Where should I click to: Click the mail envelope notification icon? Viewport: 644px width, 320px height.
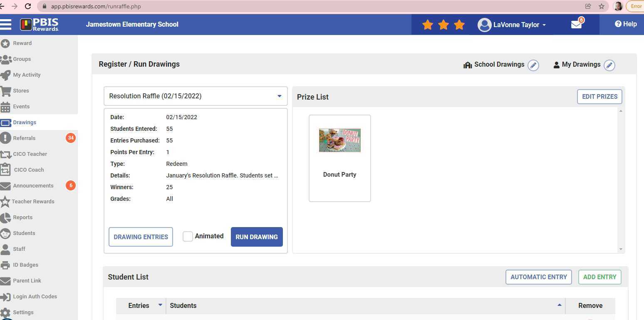tap(576, 25)
